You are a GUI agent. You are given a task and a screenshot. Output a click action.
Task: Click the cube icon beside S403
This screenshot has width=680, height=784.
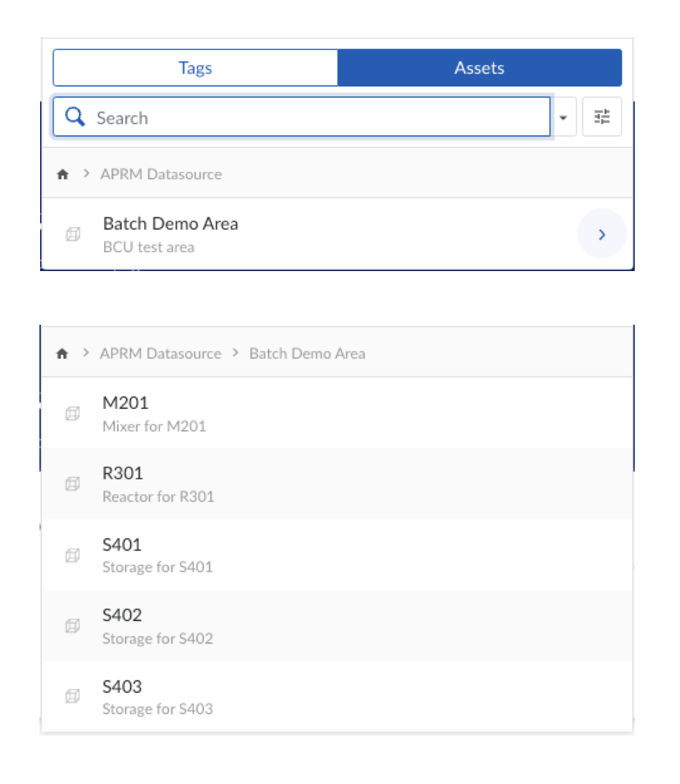(x=73, y=697)
